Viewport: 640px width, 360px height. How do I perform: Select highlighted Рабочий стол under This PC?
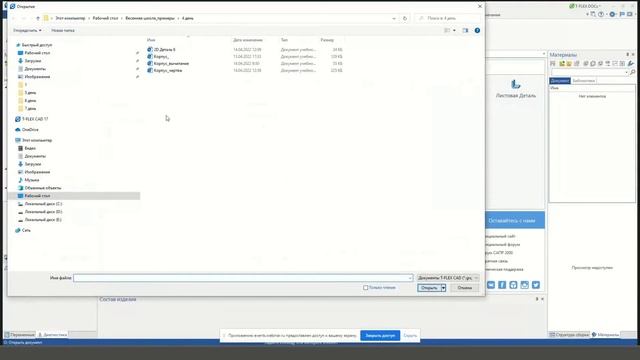point(74,196)
